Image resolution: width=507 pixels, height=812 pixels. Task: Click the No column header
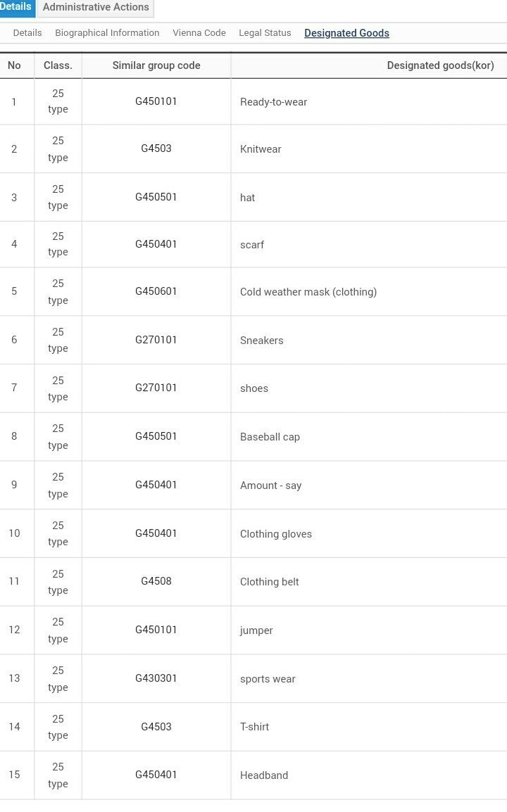[x=14, y=65]
